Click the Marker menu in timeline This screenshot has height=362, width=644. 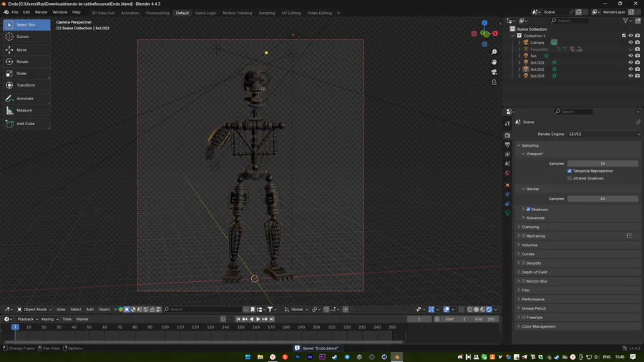(82, 319)
